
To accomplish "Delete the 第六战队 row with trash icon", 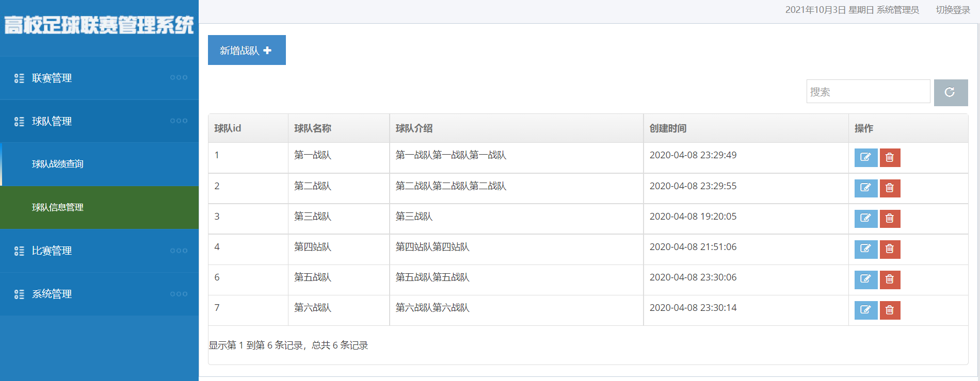I will (x=890, y=310).
